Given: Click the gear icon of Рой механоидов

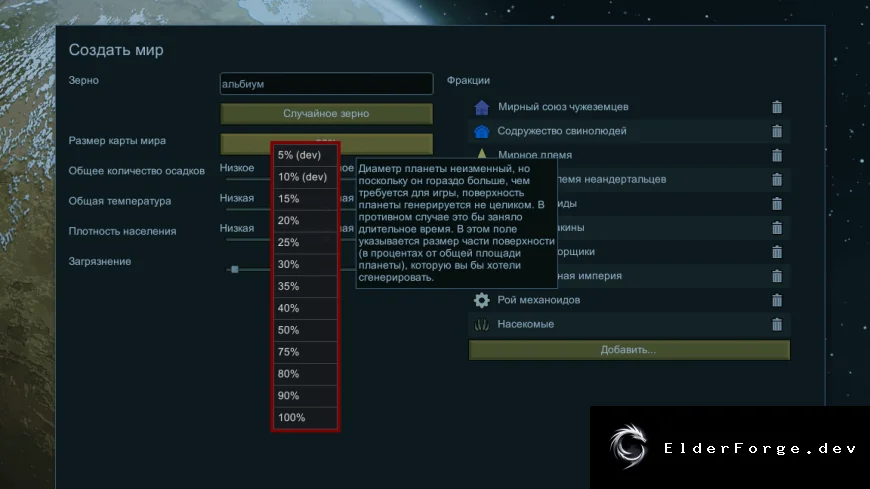Looking at the screenshot, I should [x=482, y=300].
